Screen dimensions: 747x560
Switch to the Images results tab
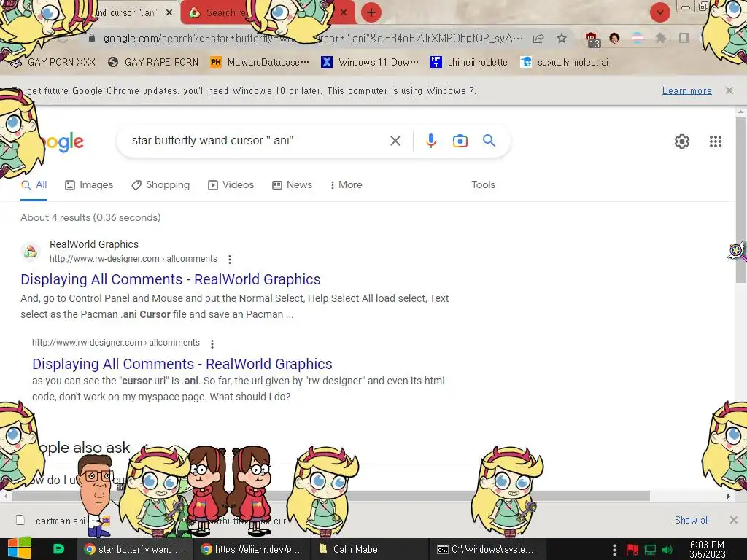click(89, 184)
